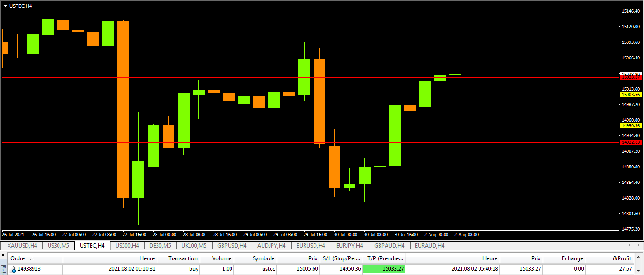Click the S/L value 14950.36 in order row
The image size is (644, 275).
pyautogui.click(x=351, y=268)
